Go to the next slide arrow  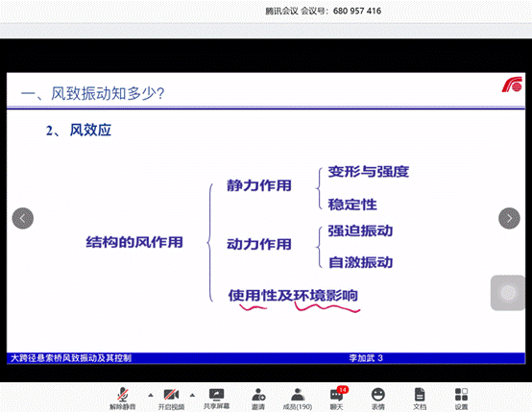[x=509, y=218]
